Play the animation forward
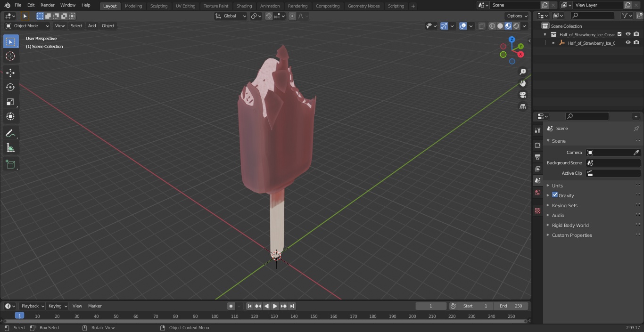Image resolution: width=644 pixels, height=332 pixels. point(275,306)
